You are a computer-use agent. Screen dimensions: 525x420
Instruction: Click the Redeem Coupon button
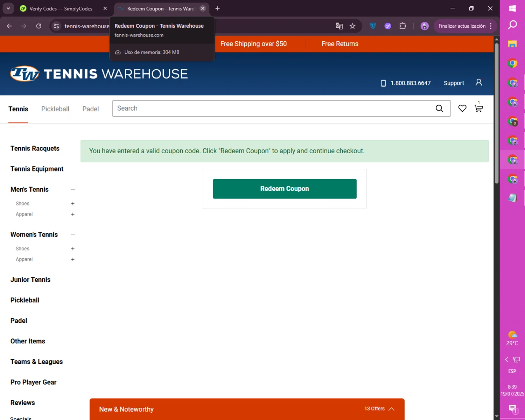(x=285, y=189)
